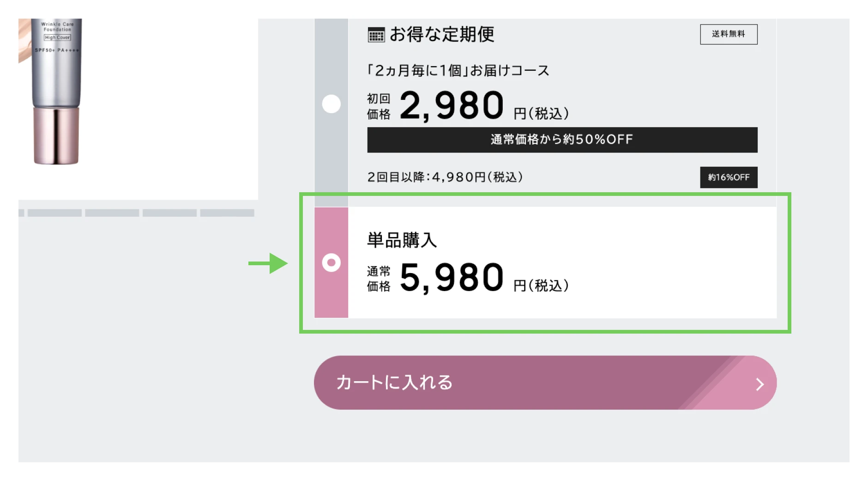868x481 pixels.
Task: Click the 2,980円 first-time price
Action: [452, 106]
